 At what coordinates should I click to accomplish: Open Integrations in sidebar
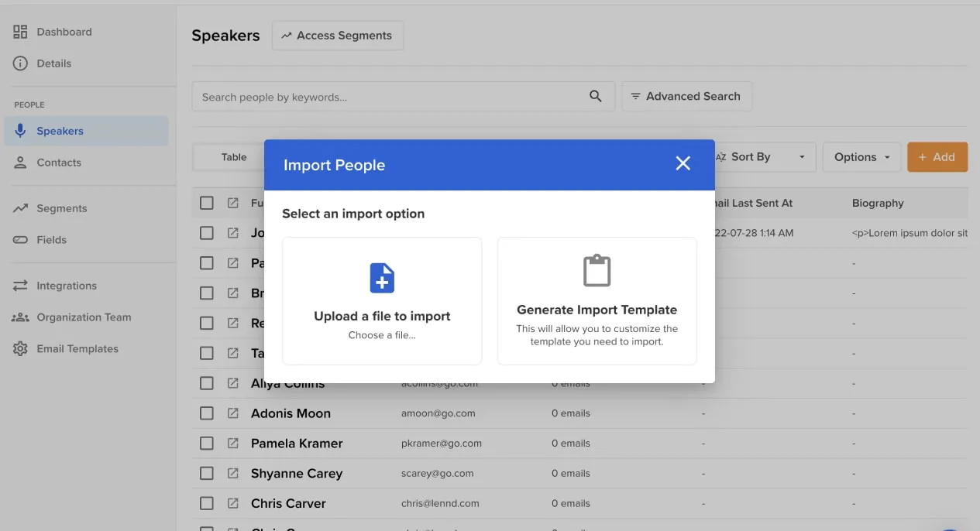[x=67, y=286]
